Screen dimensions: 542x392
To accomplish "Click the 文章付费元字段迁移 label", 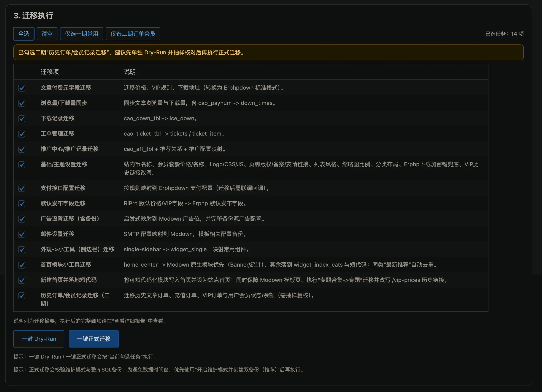I will click(x=66, y=88).
